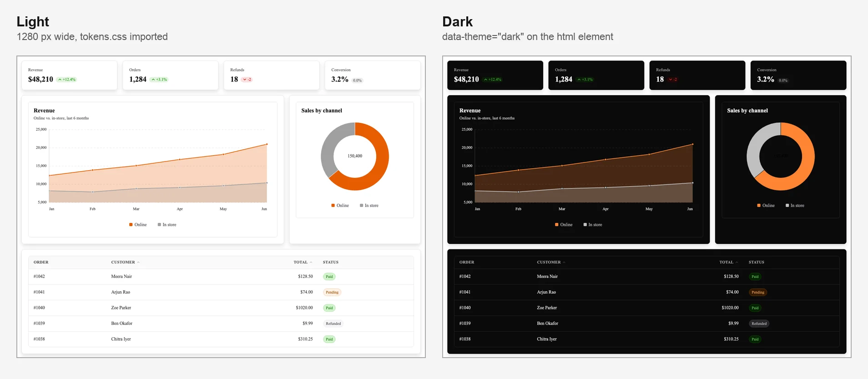Image resolution: width=868 pixels, height=379 pixels.
Task: Click the Total sort arrow in the dark table
Action: point(737,263)
